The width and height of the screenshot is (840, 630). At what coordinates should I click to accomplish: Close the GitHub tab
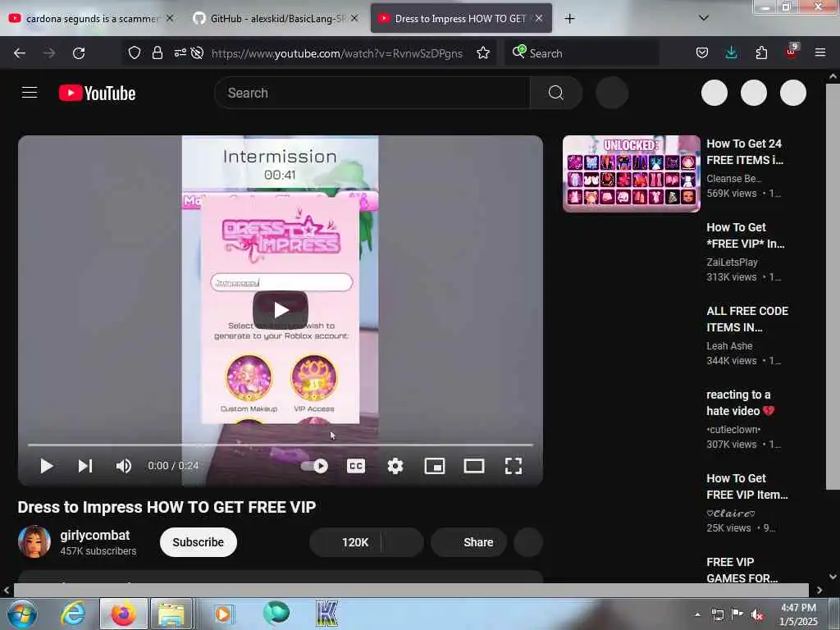[x=354, y=18]
